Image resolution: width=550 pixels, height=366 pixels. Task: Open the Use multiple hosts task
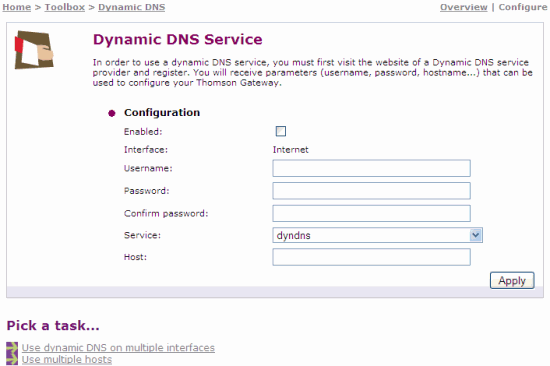(x=67, y=360)
